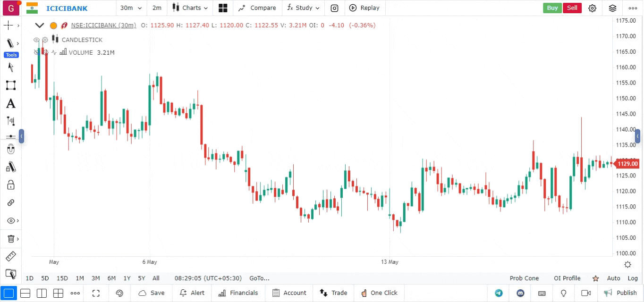Collapse the chart legend chevron
Screen dimensions: 644x302
point(40,25)
